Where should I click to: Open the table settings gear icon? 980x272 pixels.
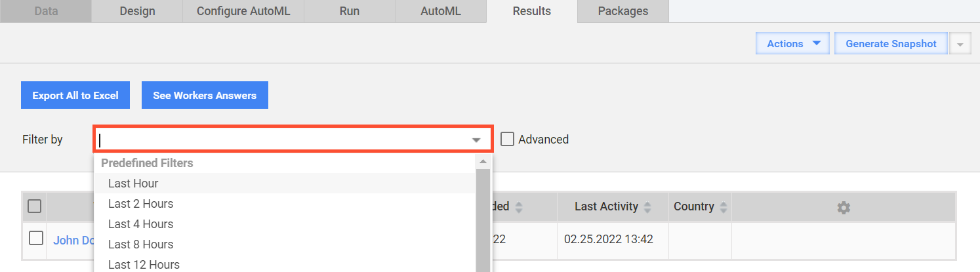tap(844, 207)
